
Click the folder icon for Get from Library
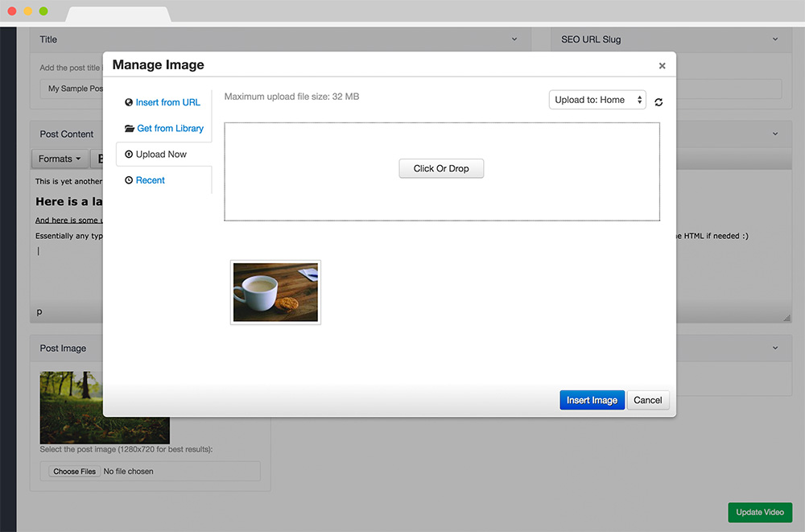click(130, 129)
